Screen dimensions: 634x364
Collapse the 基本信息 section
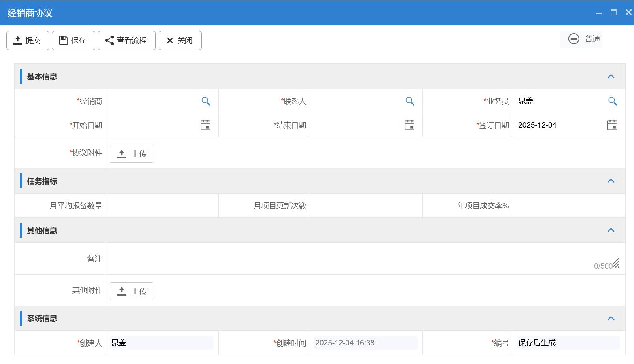[611, 76]
